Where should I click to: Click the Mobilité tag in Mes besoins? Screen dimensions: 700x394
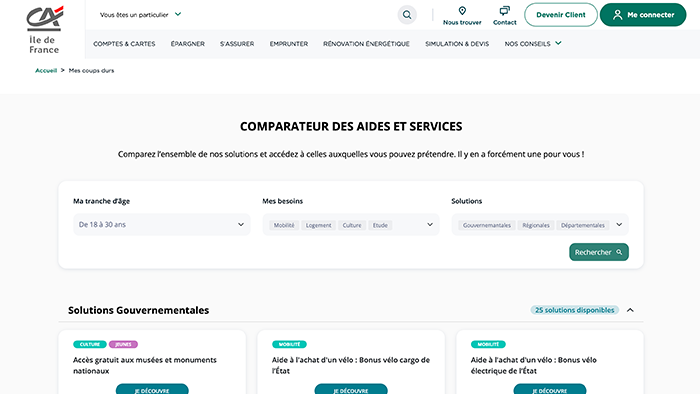click(x=284, y=225)
